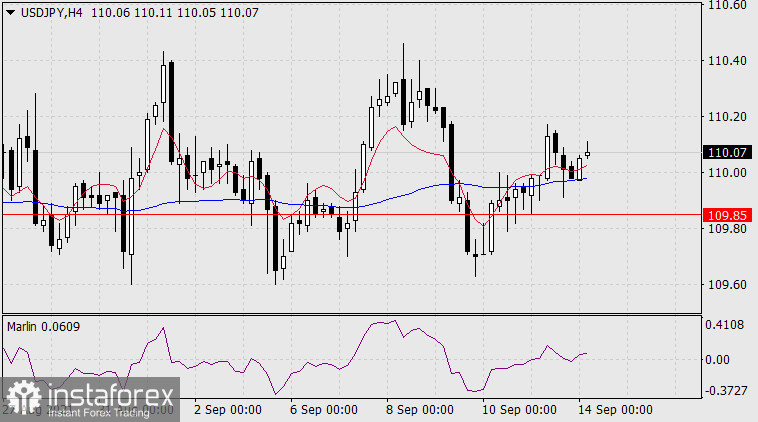Click the 110.60 price axis label
This screenshot has width=758, height=422.
pyautogui.click(x=727, y=5)
